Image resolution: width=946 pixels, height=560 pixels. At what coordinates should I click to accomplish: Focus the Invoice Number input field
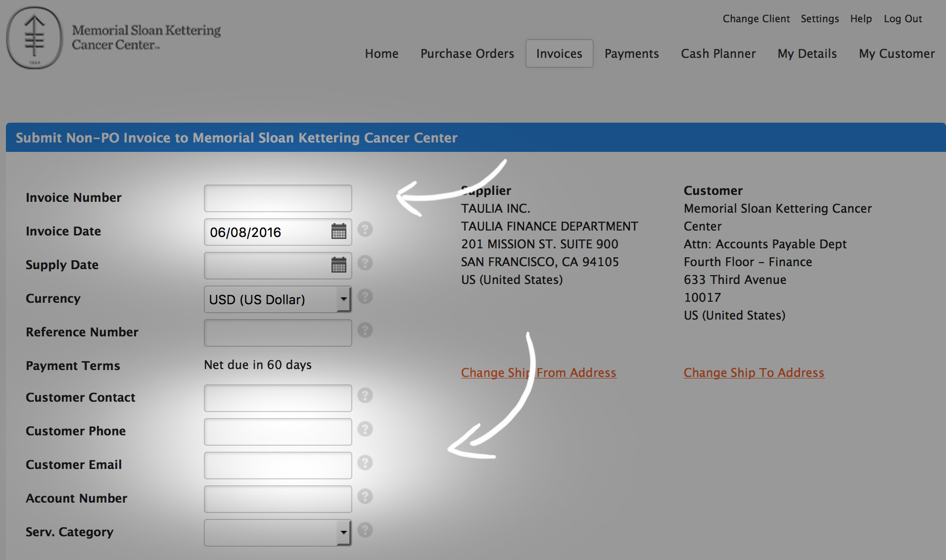pyautogui.click(x=278, y=198)
